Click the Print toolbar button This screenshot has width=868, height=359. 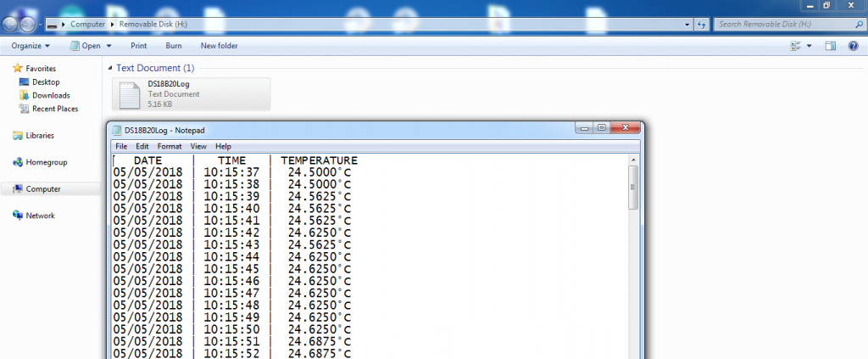coord(138,46)
